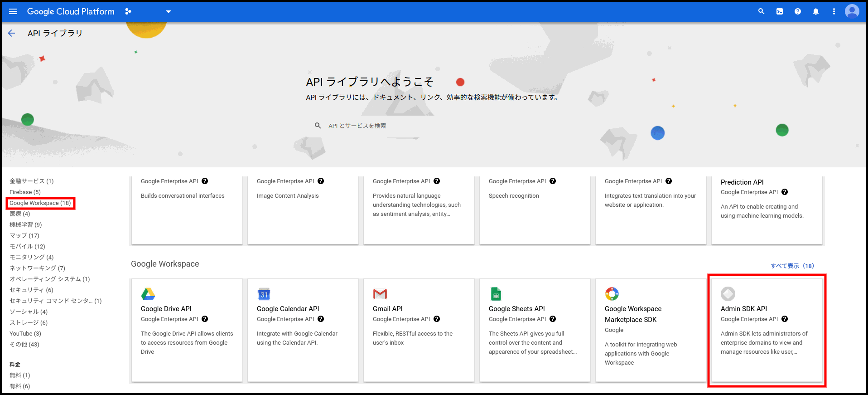
Task: Open the Gmail API card title
Action: (x=388, y=308)
